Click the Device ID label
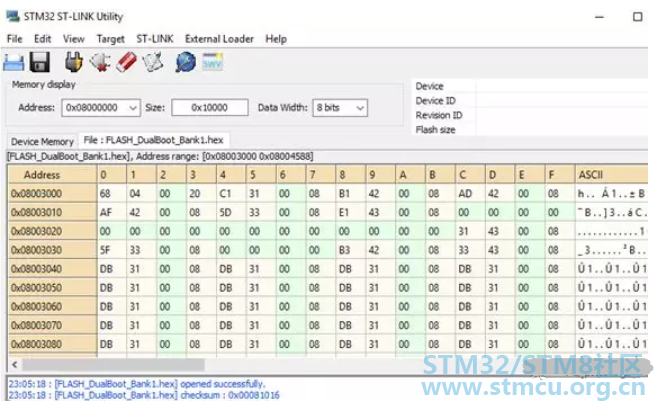Viewport: 654px width, 410px height. (435, 101)
